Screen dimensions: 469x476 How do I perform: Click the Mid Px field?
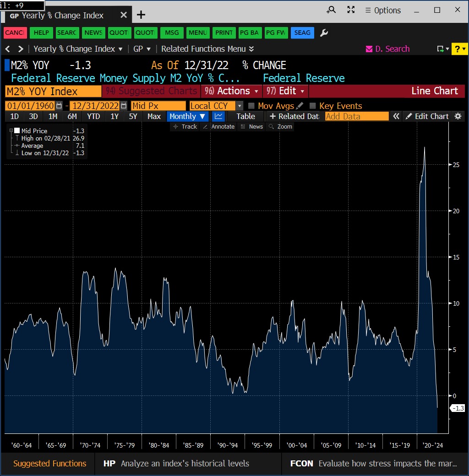pyautogui.click(x=158, y=106)
